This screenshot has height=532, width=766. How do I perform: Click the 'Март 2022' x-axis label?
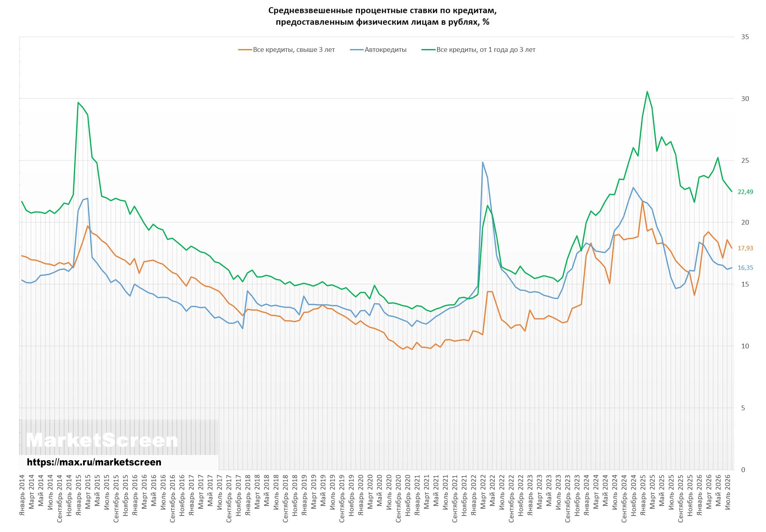[483, 492]
